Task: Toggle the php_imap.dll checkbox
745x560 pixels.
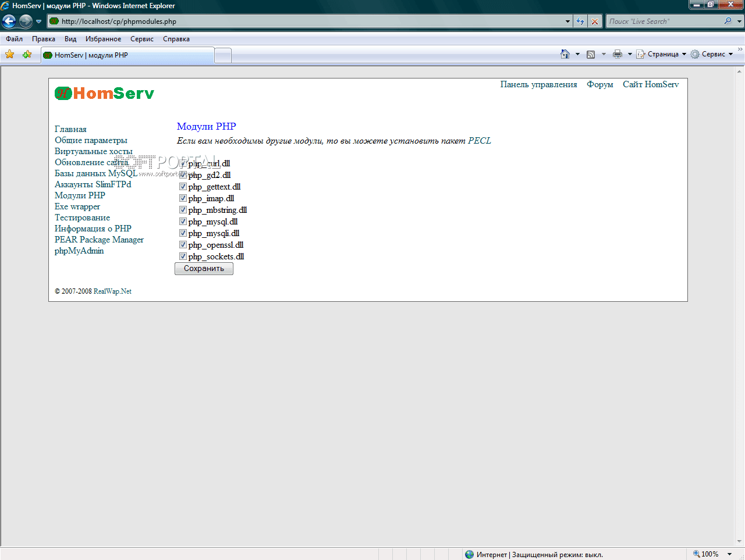Action: [183, 198]
